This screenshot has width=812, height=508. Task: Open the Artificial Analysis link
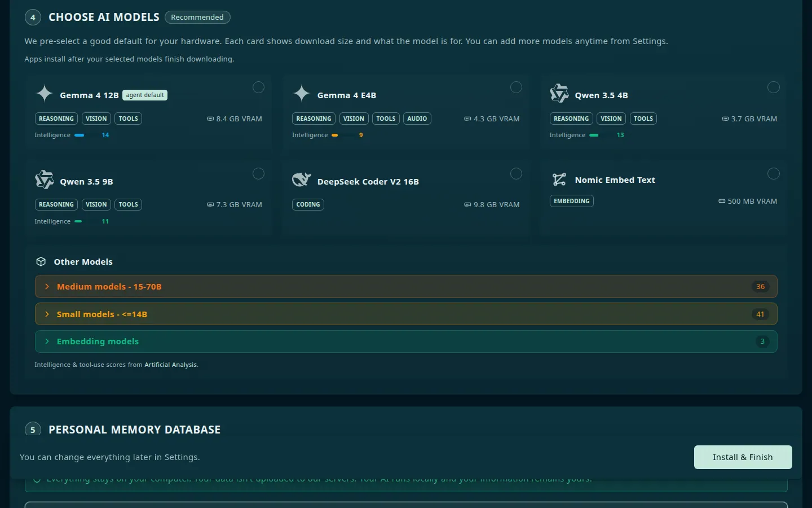170,365
